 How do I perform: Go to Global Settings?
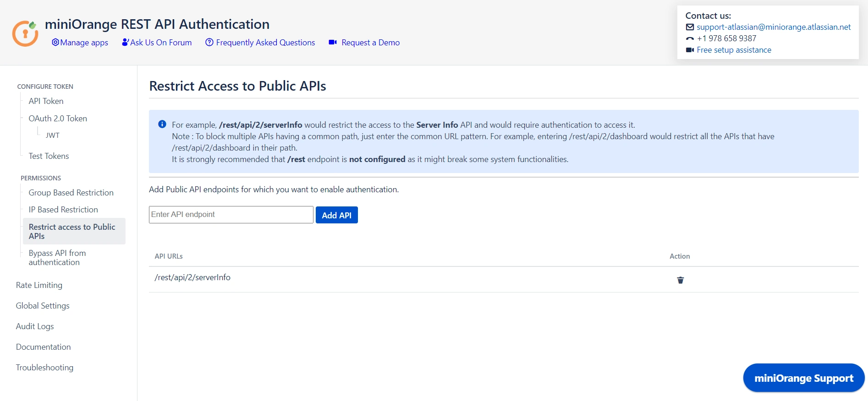click(43, 306)
